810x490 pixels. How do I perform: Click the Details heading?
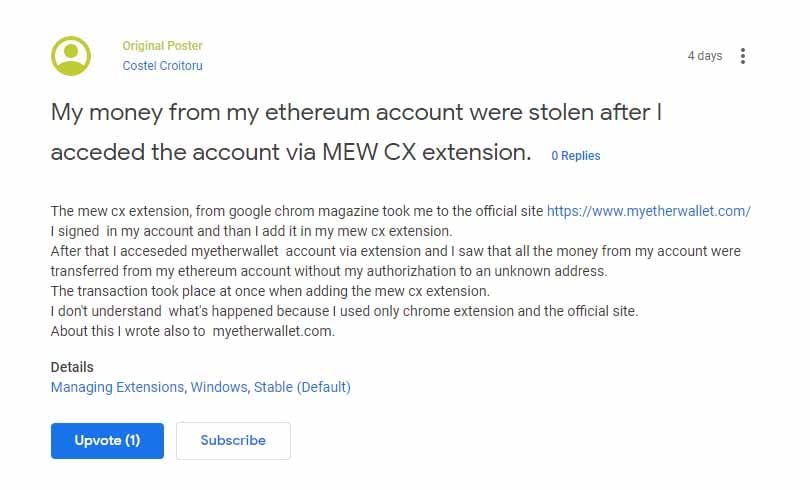[72, 367]
